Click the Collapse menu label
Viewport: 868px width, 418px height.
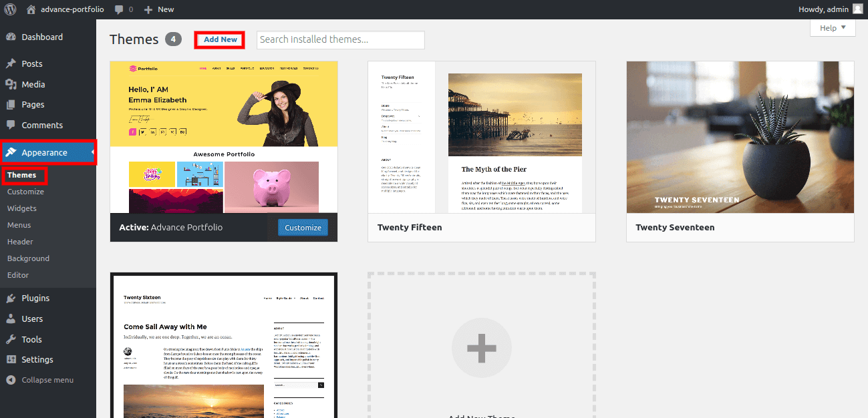(47, 380)
